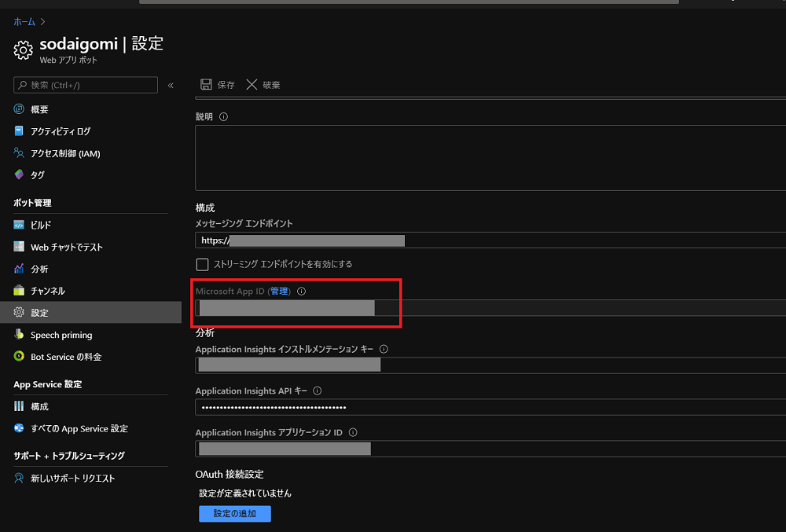The image size is (786, 532).
Task: Click the インストルメンテーション キー field
Action: click(x=490, y=365)
